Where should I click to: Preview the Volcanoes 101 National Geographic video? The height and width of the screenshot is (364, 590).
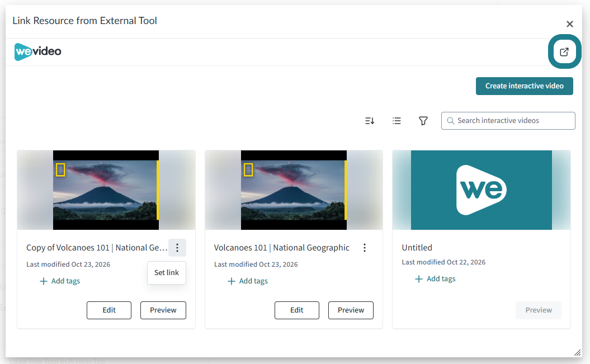351,310
